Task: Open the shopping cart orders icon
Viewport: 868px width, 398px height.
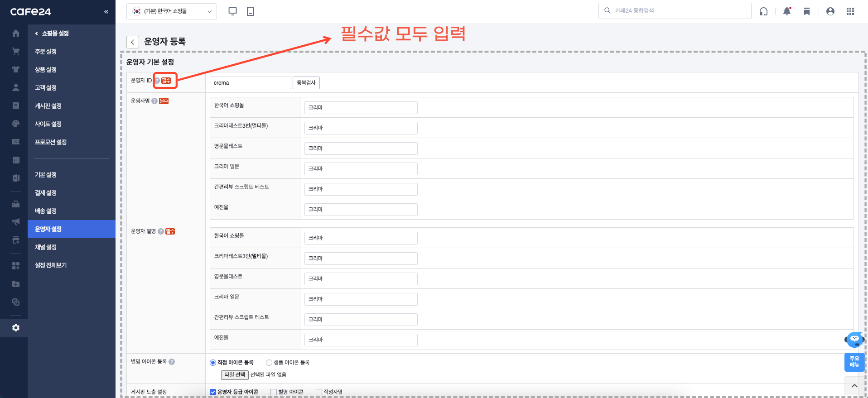Action: click(x=16, y=51)
